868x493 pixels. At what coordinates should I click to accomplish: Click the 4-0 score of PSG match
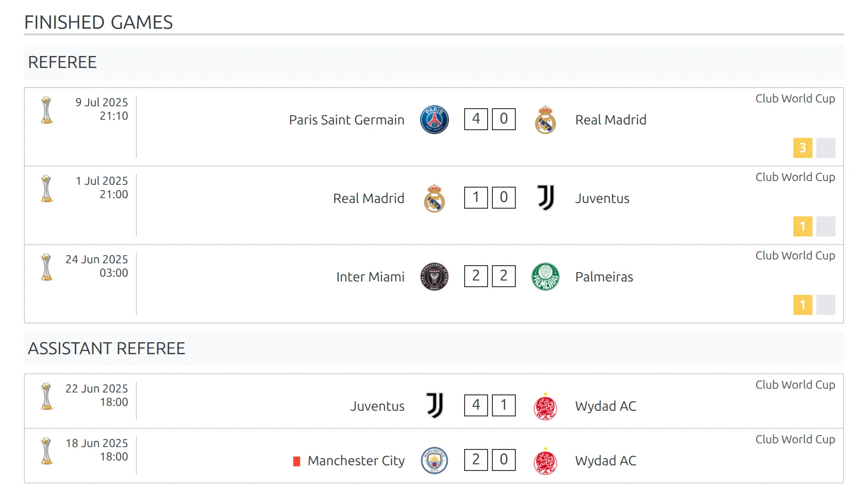tap(490, 119)
